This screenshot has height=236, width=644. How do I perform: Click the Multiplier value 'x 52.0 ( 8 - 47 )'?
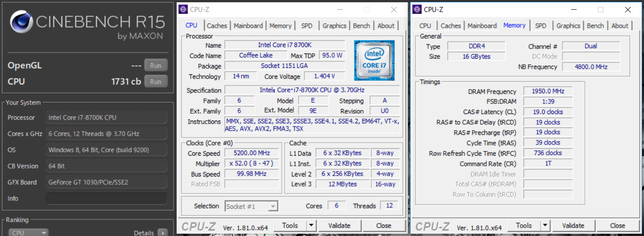click(252, 163)
